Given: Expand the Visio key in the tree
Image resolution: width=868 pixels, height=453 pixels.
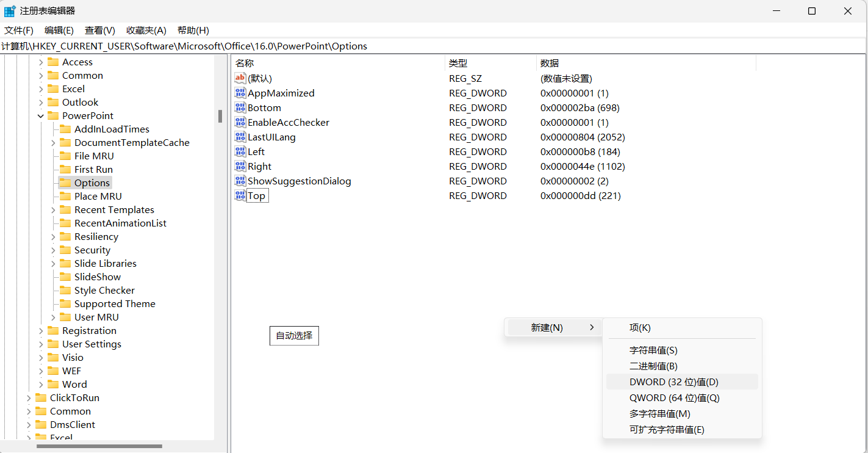Looking at the screenshot, I should coord(41,357).
